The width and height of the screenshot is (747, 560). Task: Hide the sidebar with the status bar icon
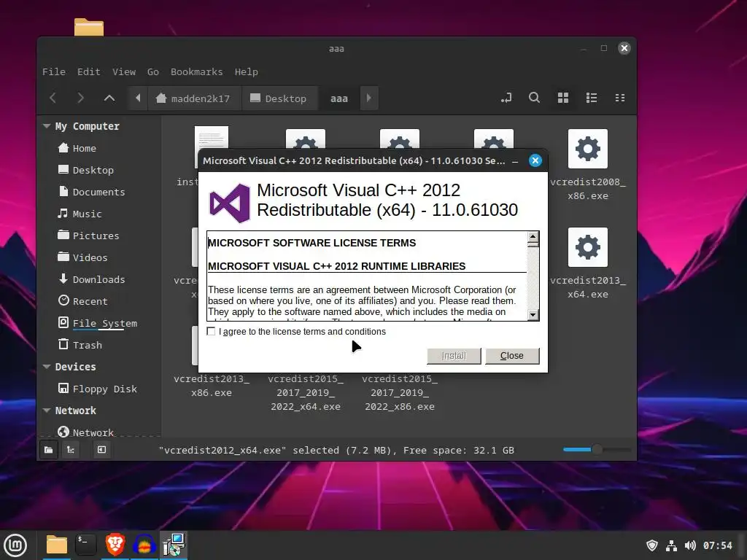click(101, 449)
